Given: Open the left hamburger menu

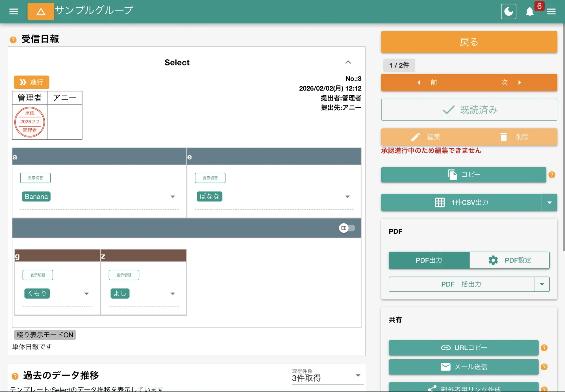Looking at the screenshot, I should click(x=14, y=12).
